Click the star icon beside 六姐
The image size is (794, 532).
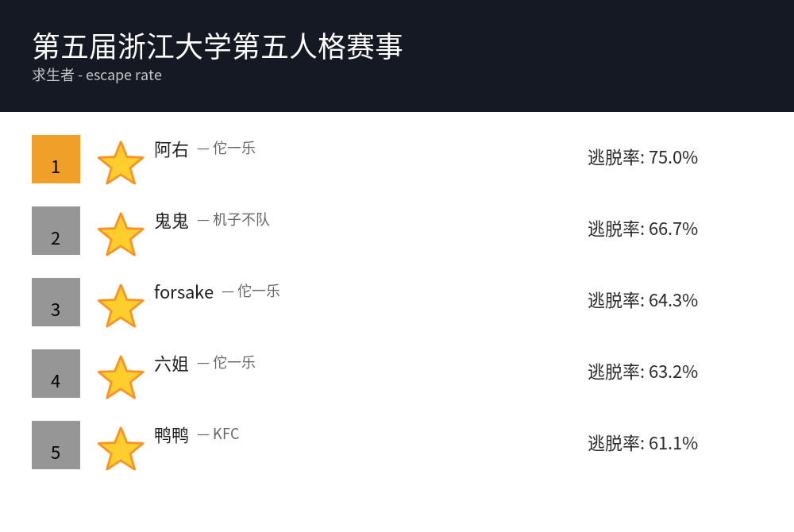point(121,378)
